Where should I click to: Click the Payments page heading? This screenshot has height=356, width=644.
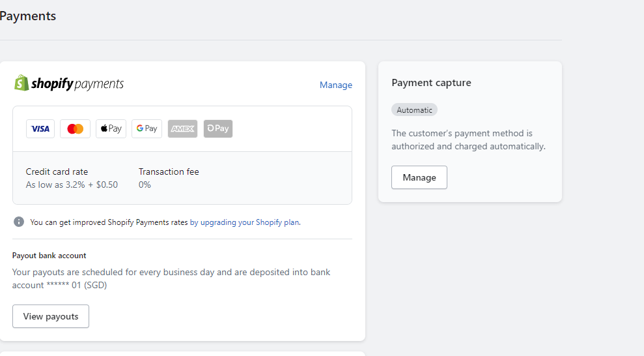pos(28,16)
